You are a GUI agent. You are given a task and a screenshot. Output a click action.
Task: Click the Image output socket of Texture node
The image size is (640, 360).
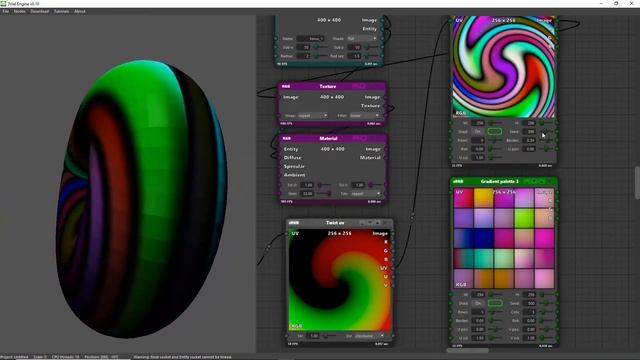pyautogui.click(x=386, y=97)
